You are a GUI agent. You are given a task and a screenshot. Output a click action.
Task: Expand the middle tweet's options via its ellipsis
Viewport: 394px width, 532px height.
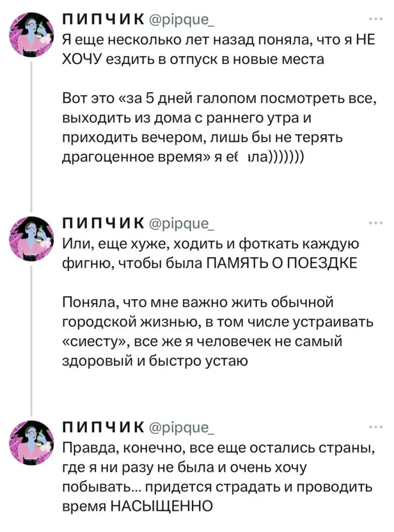pyautogui.click(x=376, y=223)
